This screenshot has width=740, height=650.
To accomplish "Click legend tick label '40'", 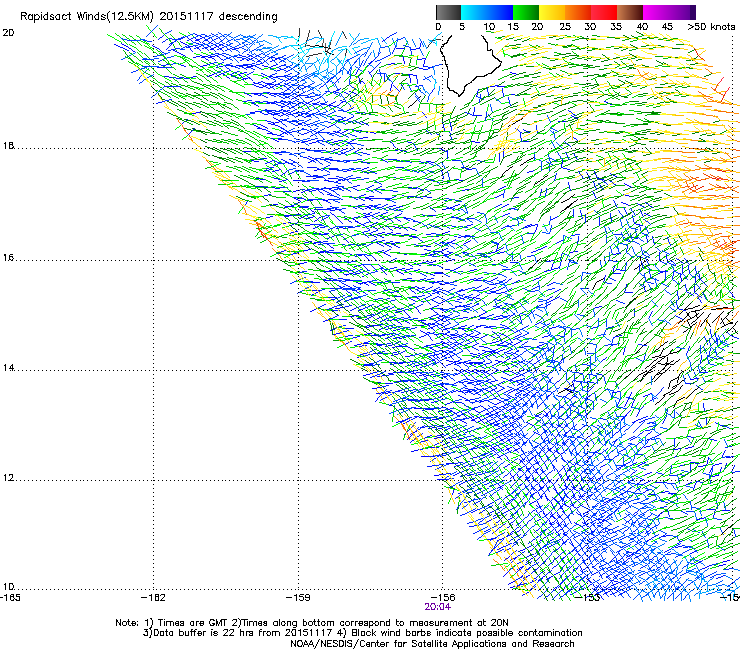I will [x=642, y=27].
